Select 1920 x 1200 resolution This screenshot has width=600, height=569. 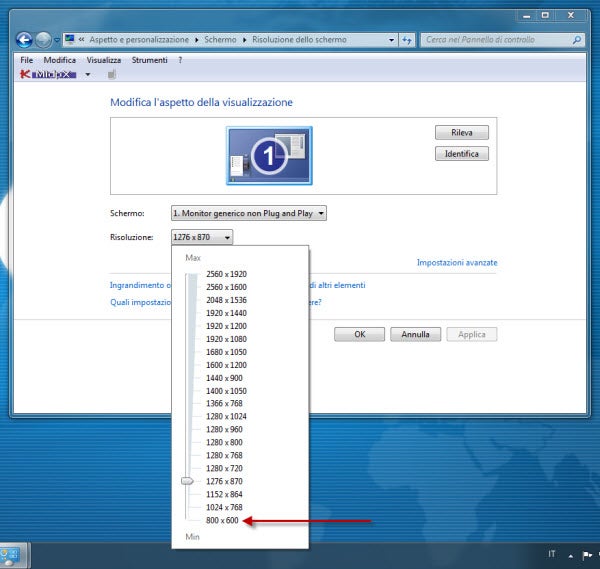226,326
